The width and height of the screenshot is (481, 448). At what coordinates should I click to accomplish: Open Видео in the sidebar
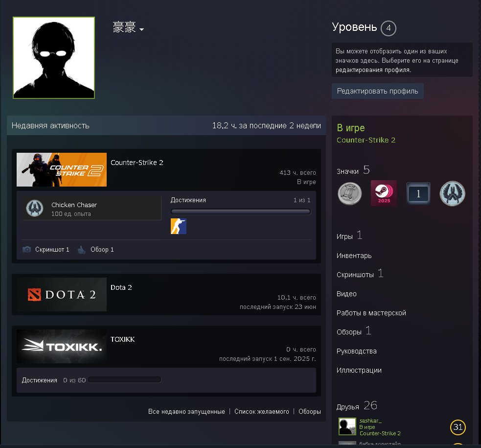346,294
